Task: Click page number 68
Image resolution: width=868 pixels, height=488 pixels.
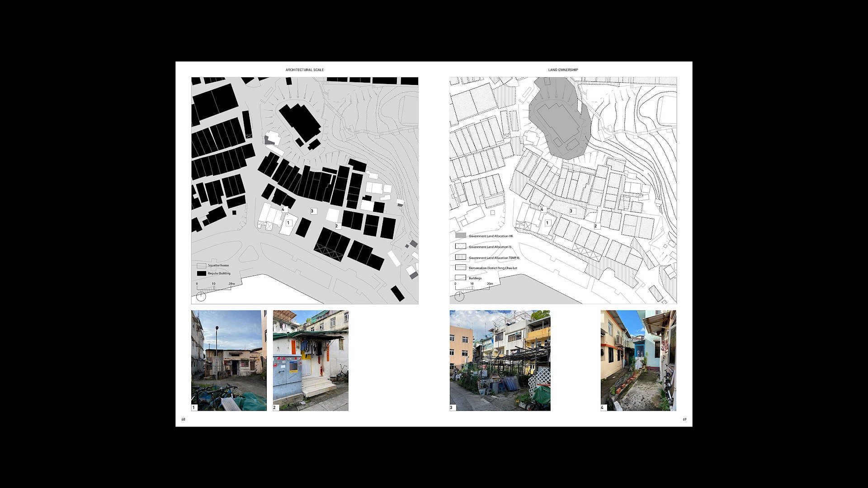Action: coord(184,419)
